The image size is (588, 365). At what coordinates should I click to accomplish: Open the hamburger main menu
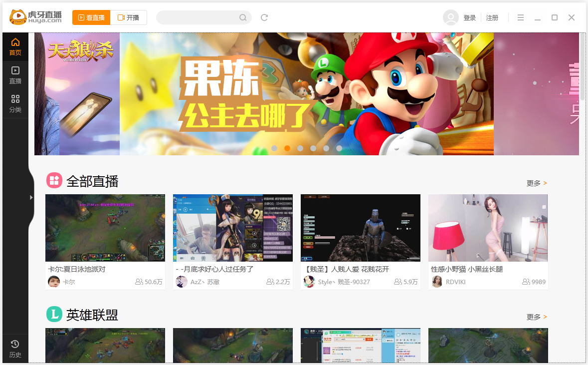pos(521,17)
